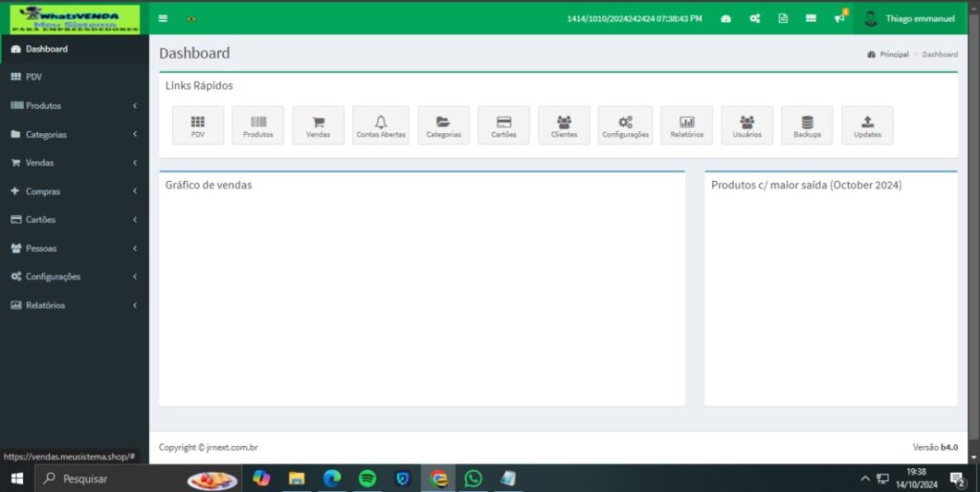Open Categorias sidebar menu item
Screen dimensions: 980x492
(75, 134)
